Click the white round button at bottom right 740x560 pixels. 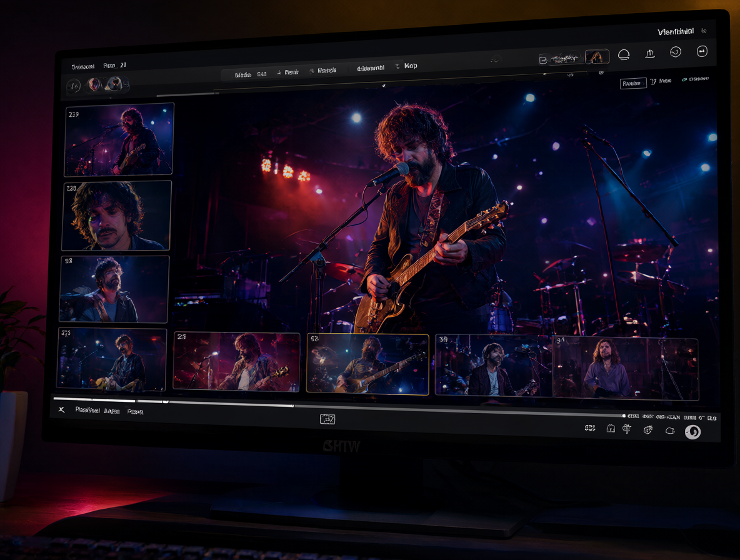(x=692, y=432)
